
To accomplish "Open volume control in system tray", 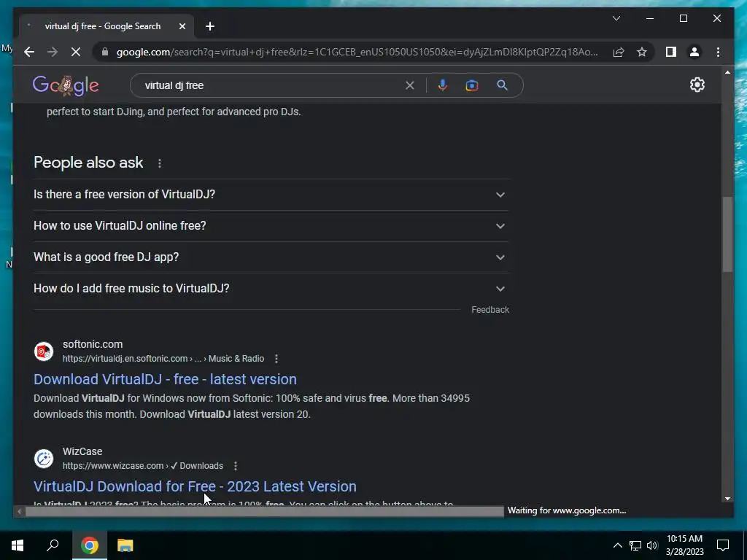I will click(652, 545).
